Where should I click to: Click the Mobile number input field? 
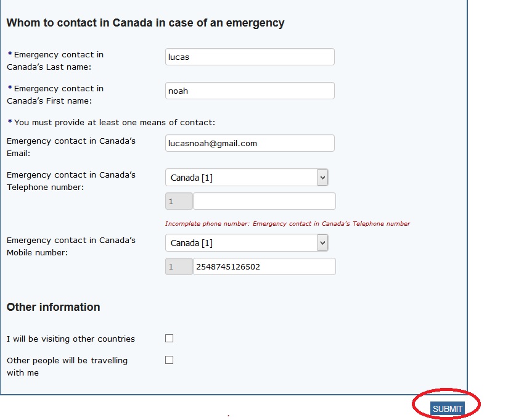[264, 266]
